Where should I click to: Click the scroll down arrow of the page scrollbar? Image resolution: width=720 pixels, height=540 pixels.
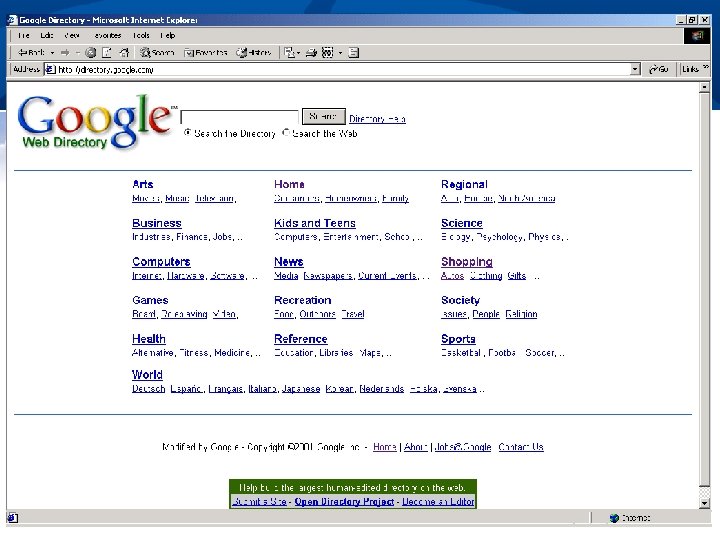coord(704,503)
